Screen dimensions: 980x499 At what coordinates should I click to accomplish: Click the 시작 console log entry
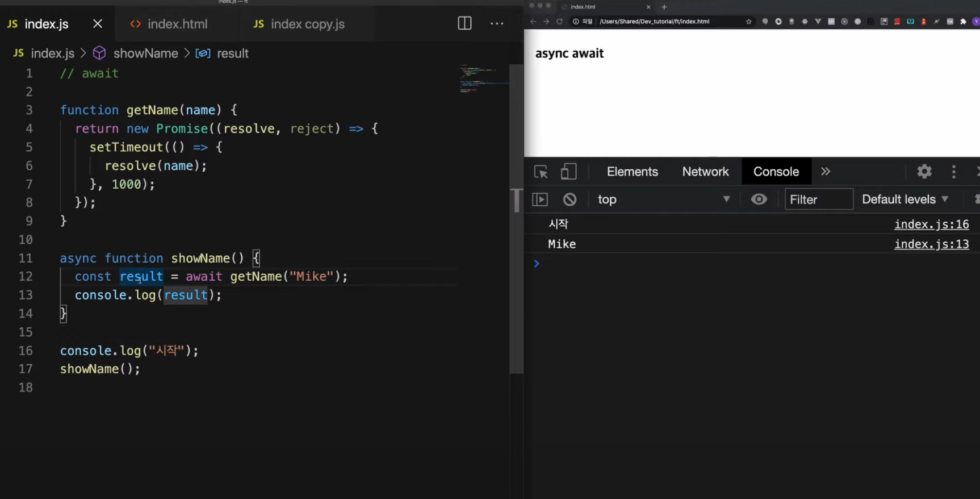(558, 224)
